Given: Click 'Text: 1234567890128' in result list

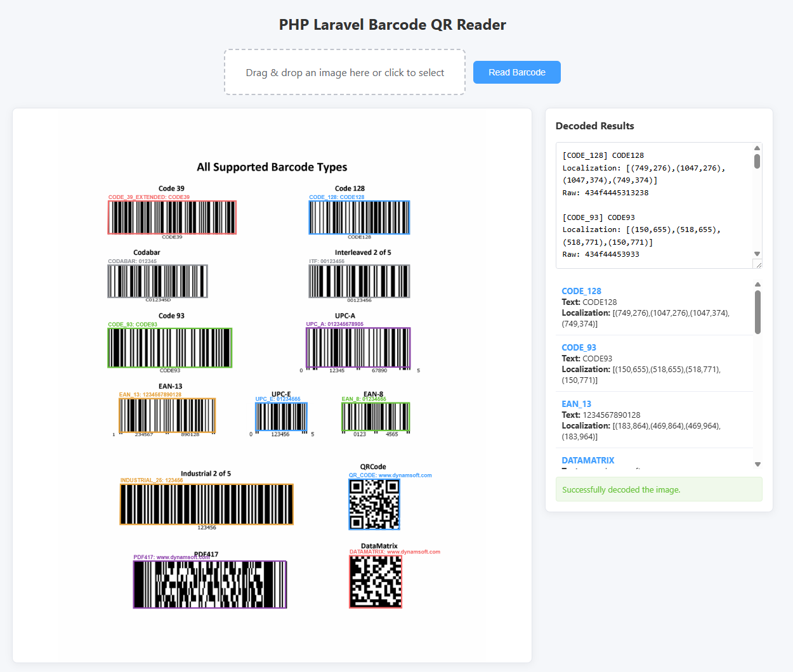Looking at the screenshot, I should coord(601,415).
